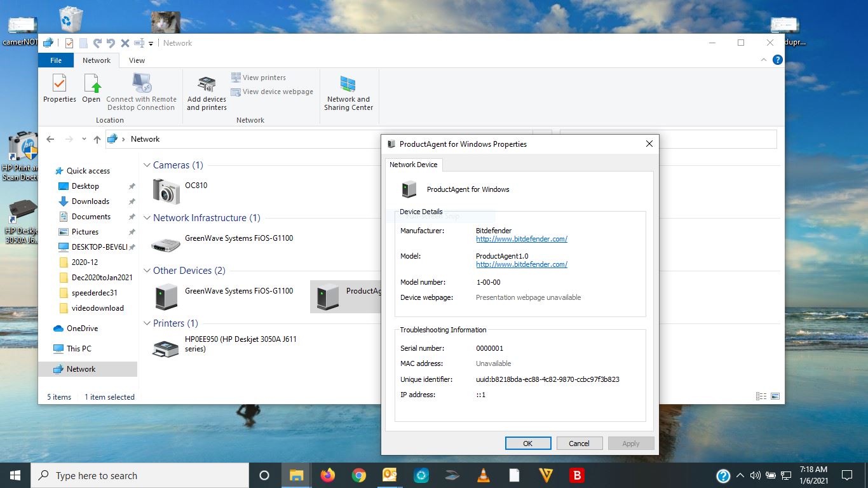The height and width of the screenshot is (488, 868).
Task: Click Connect with Remote Desktop Connection
Action: [141, 93]
